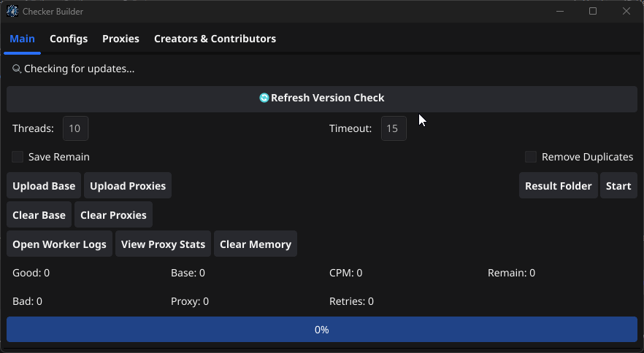This screenshot has width=644, height=353.
Task: Enable the Save Remain checkbox
Action: point(18,157)
